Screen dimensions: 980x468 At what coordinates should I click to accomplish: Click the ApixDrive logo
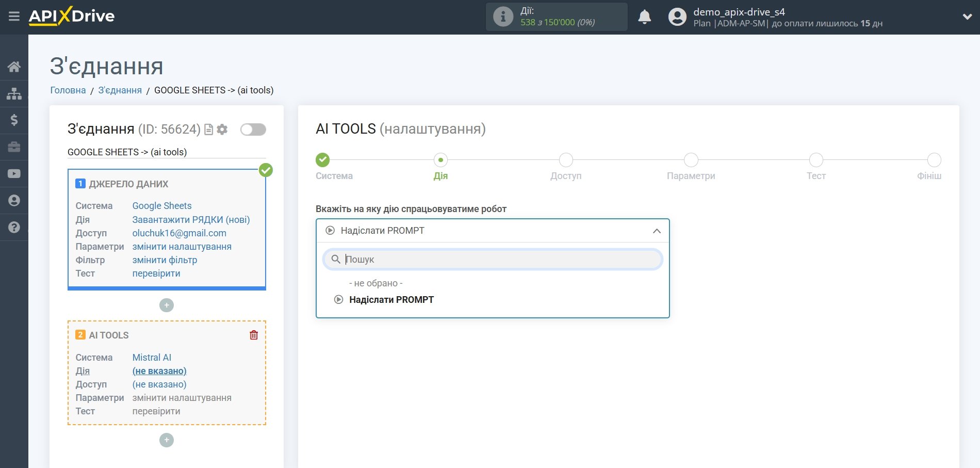72,15
